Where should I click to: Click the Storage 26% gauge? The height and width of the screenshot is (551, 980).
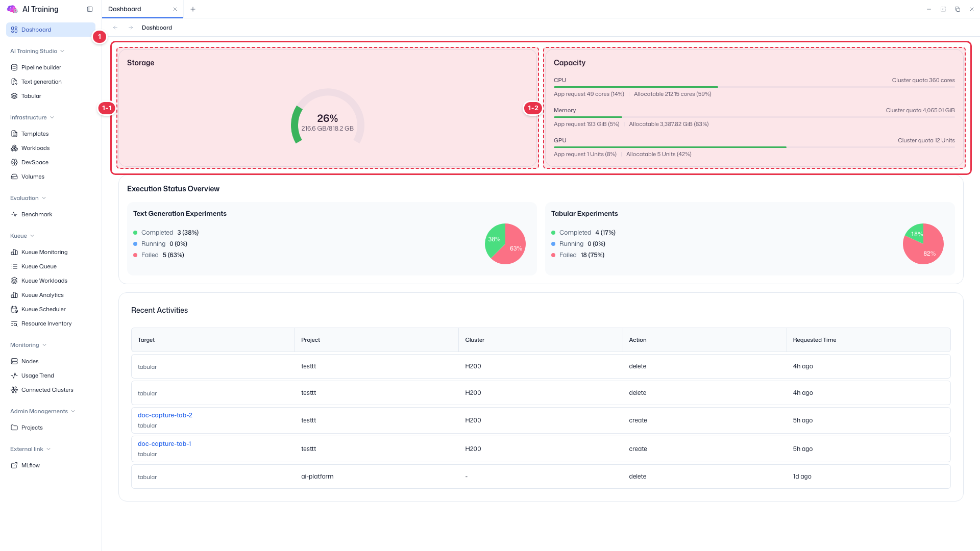328,116
